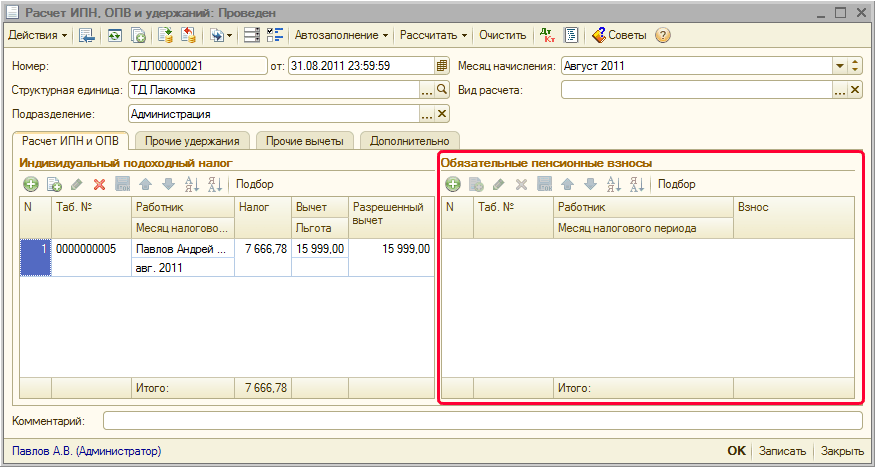
Task: Open the Действия dropdown menu
Action: pos(38,35)
